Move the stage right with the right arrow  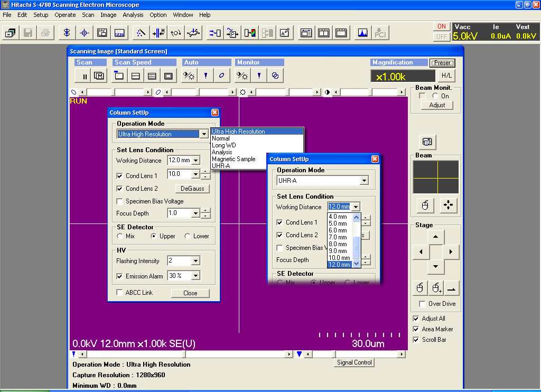click(x=451, y=252)
